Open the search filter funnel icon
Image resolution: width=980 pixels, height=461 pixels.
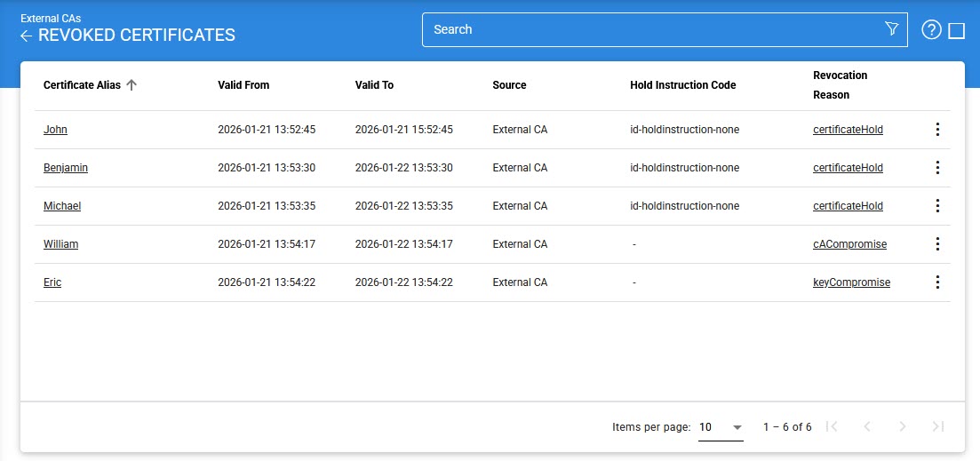[892, 29]
